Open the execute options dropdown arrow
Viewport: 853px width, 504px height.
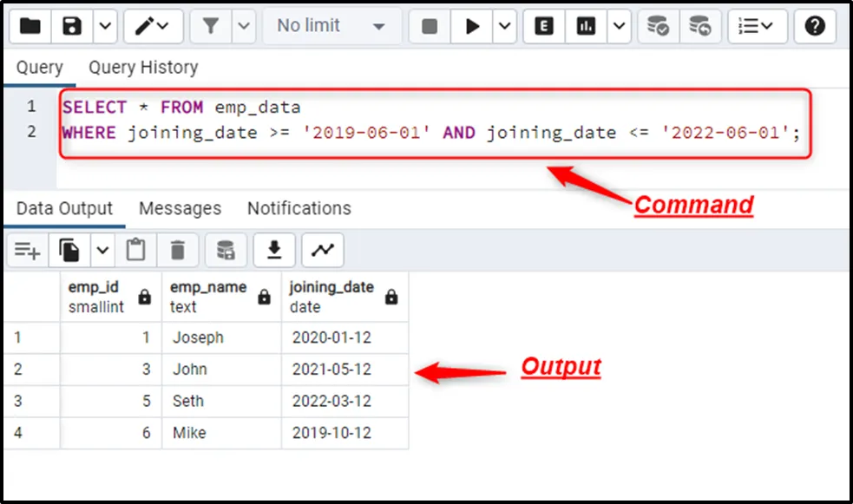[x=505, y=26]
